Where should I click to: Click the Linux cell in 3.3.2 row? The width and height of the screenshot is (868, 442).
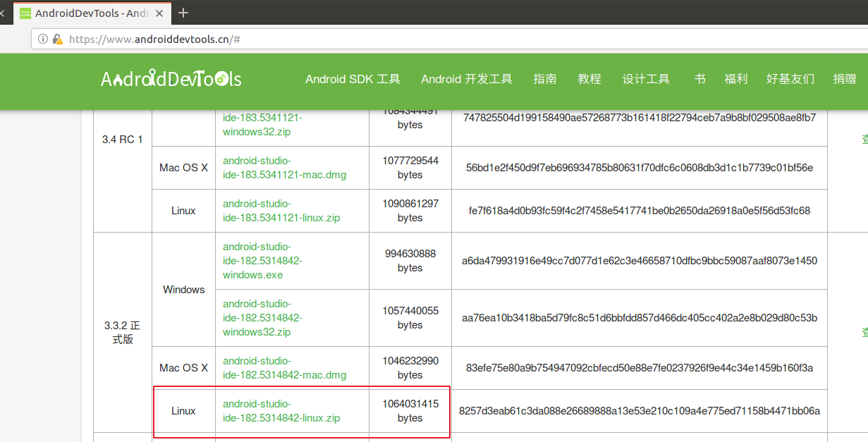click(183, 411)
